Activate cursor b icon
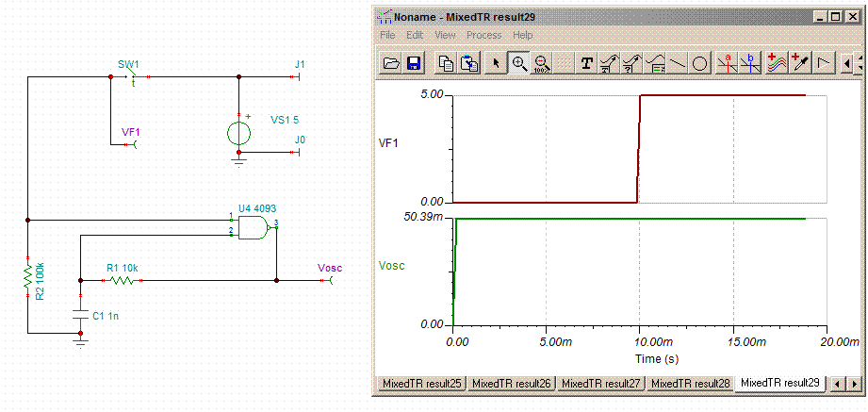The image size is (868, 412). (x=750, y=64)
